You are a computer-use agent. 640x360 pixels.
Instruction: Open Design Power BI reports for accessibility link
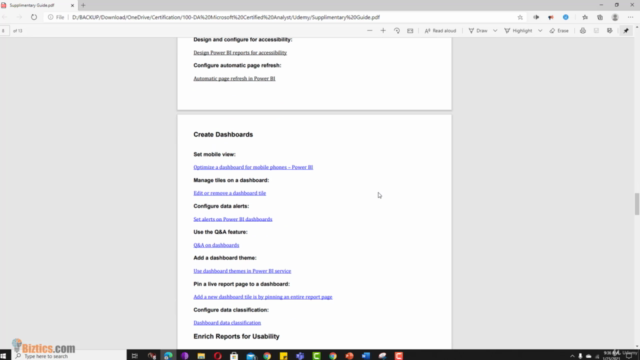point(240,52)
